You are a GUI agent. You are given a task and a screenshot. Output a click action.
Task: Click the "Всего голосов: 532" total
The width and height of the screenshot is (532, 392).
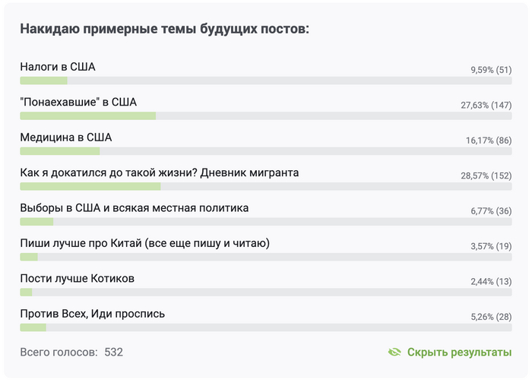click(x=71, y=352)
